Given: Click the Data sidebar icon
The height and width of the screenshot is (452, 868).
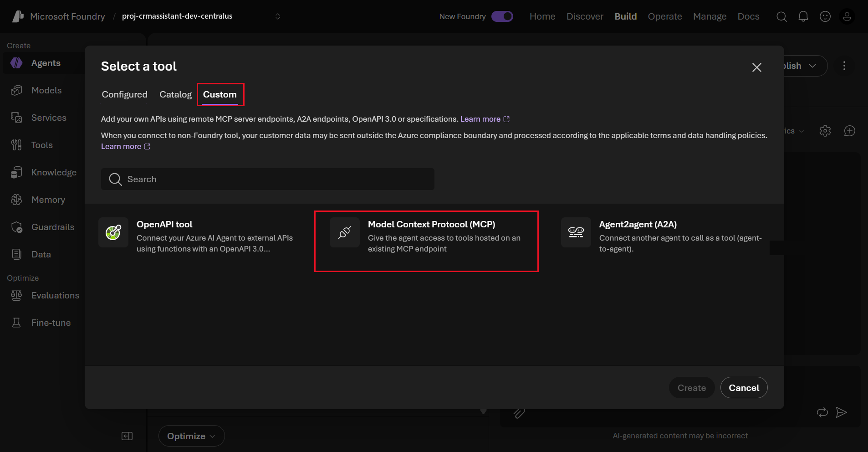Looking at the screenshot, I should tap(16, 254).
